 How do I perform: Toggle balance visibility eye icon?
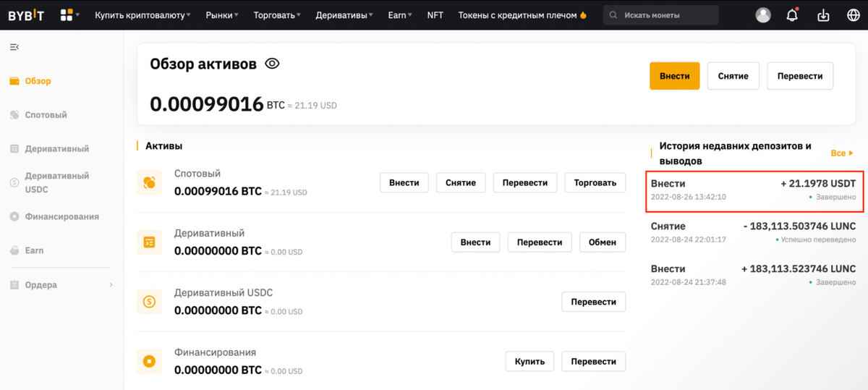[x=272, y=64]
